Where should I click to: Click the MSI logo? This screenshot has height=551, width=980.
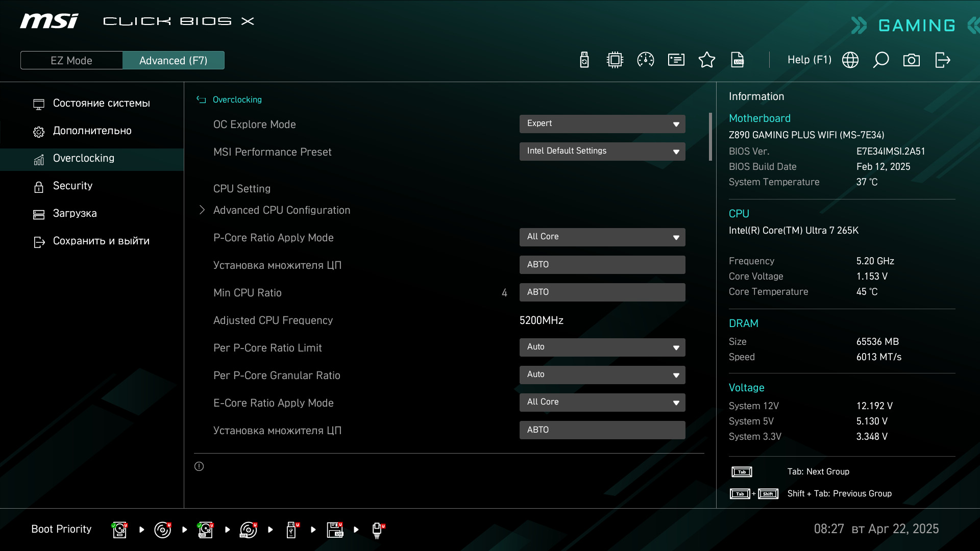pyautogui.click(x=49, y=21)
